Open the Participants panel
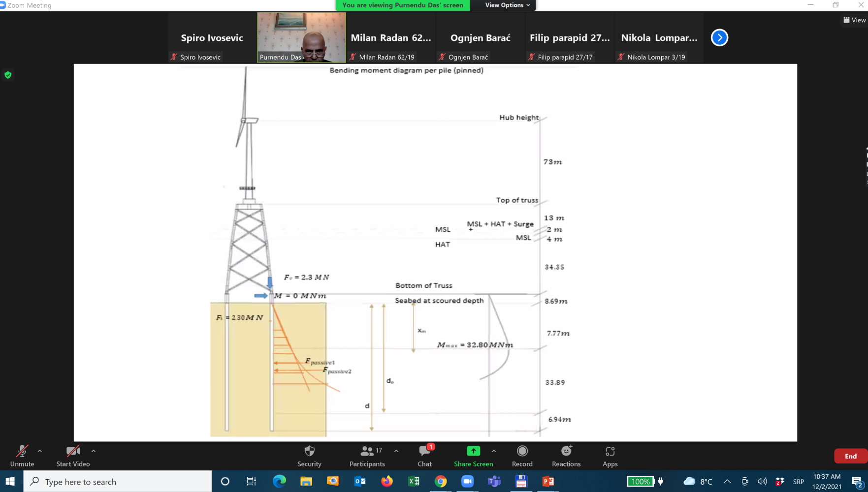This screenshot has width=868, height=492. 367,456
